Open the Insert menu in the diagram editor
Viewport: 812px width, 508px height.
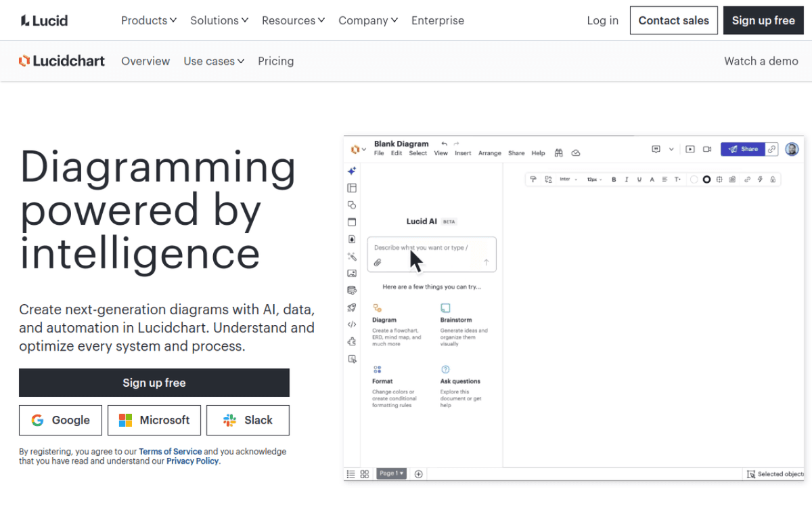tap(463, 153)
